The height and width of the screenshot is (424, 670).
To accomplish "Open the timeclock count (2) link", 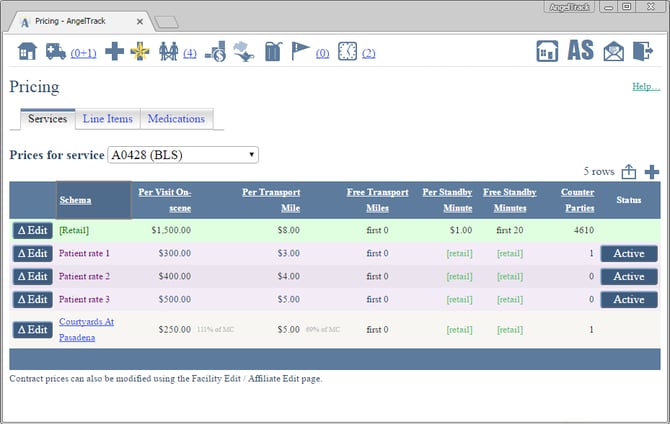I will (x=369, y=53).
